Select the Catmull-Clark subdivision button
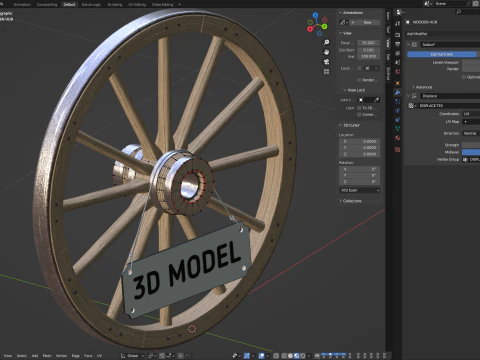The width and height of the screenshot is (480, 360). pyautogui.click(x=442, y=54)
